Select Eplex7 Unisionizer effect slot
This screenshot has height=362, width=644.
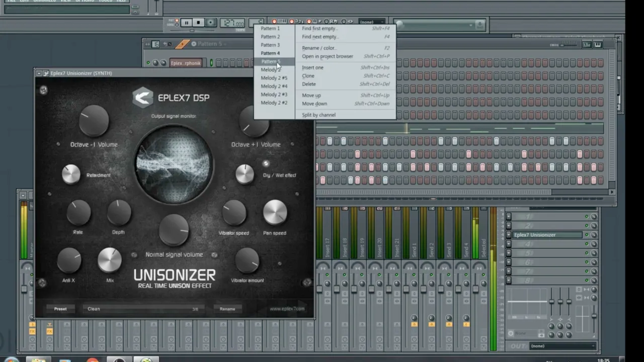547,235
